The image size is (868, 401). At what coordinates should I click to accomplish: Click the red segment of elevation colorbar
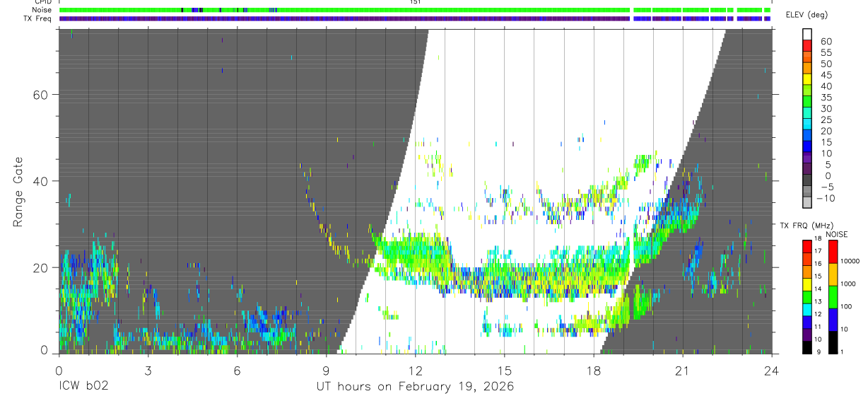(x=807, y=45)
